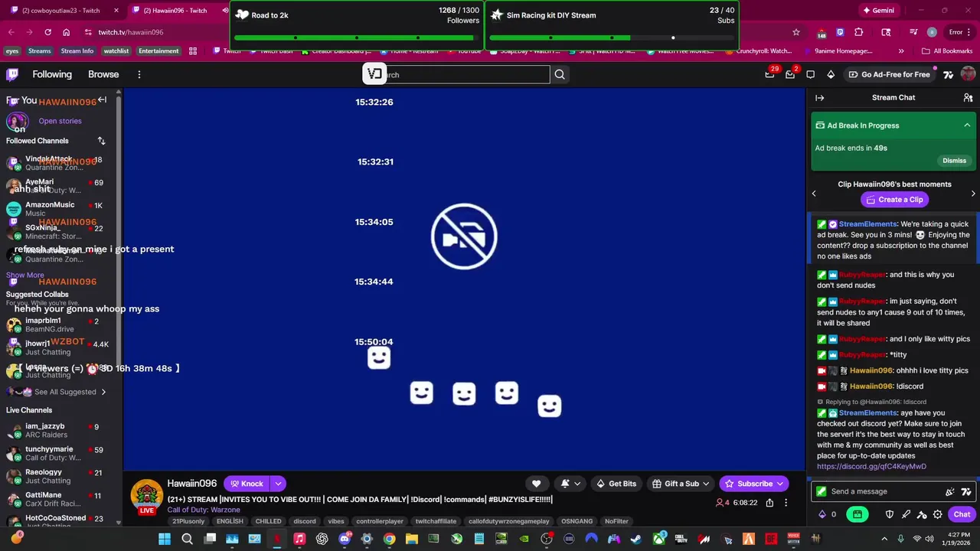
Task: Sort followed channels with sort icon
Action: (x=101, y=141)
